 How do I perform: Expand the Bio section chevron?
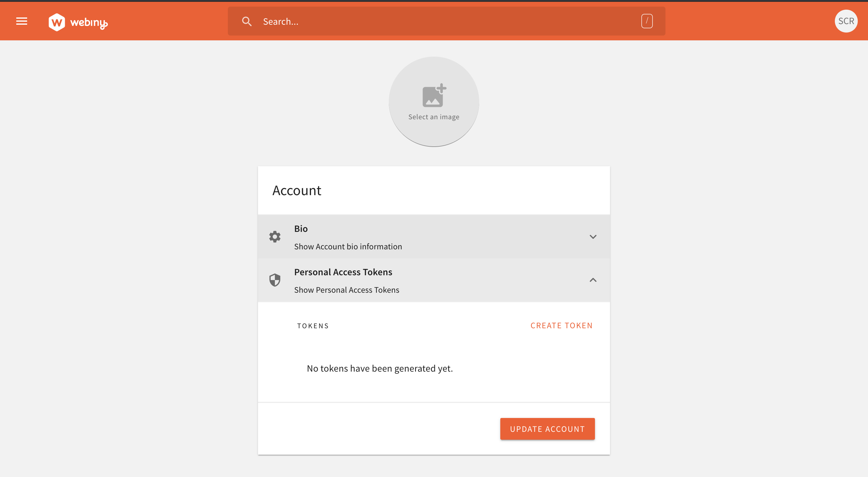[593, 237]
